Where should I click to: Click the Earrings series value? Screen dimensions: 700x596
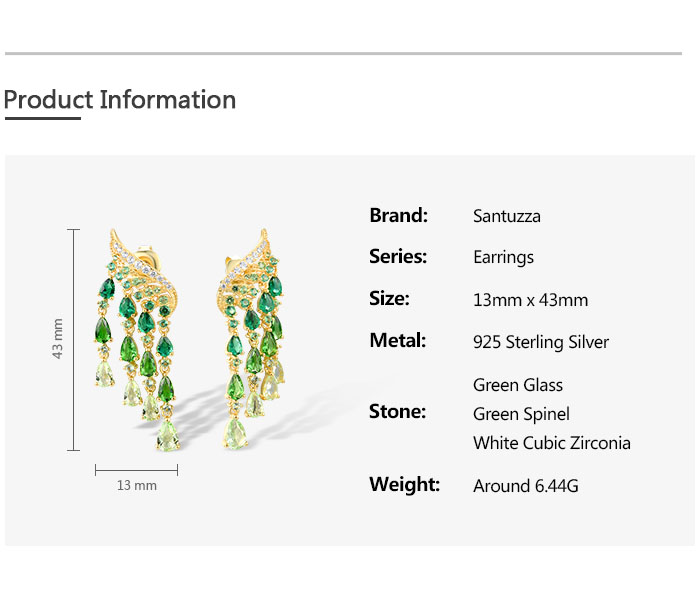coord(503,258)
